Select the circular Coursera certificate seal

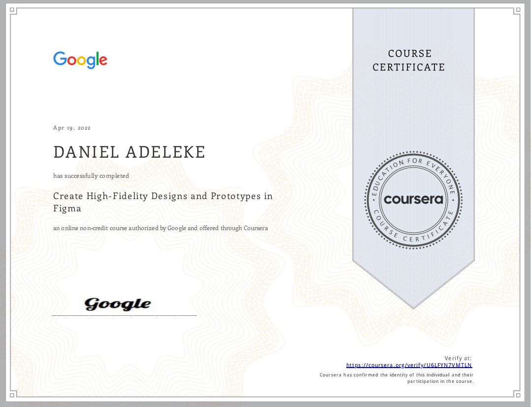pyautogui.click(x=414, y=200)
